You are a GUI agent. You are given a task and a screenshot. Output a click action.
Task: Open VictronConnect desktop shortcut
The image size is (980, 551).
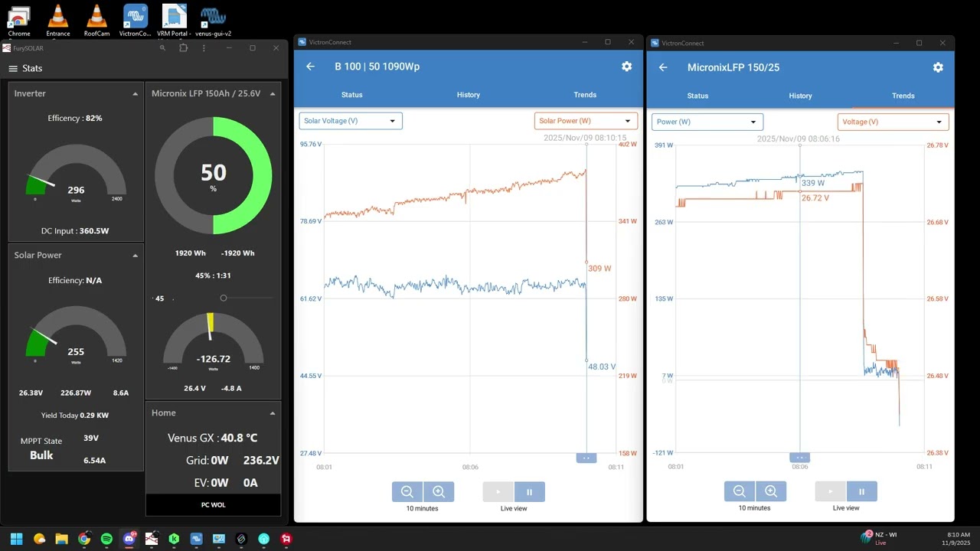point(136,21)
